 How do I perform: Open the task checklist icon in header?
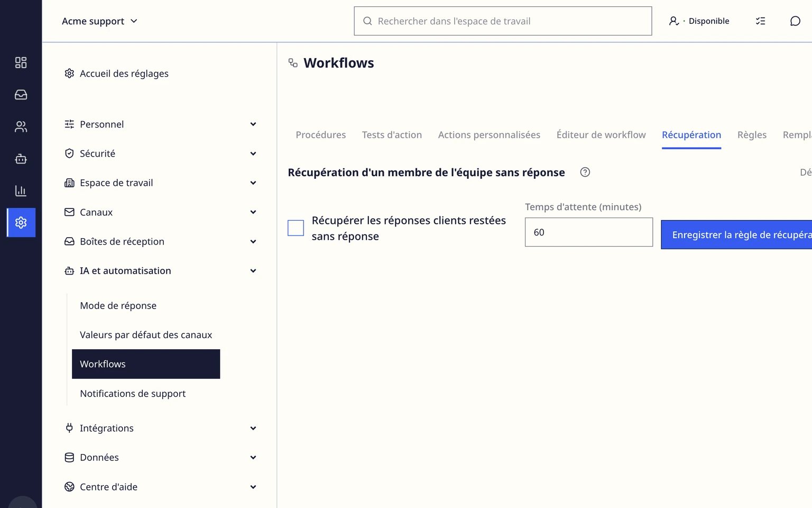[760, 21]
